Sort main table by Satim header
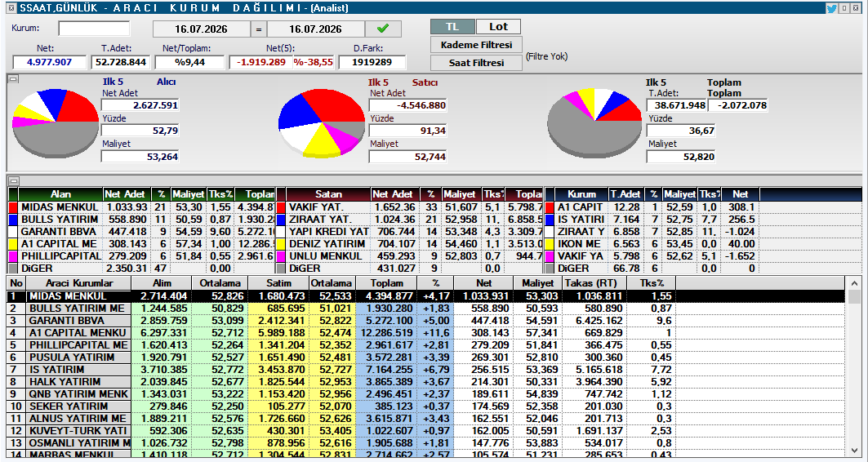Screen dimensions: 868x462 (x=278, y=282)
